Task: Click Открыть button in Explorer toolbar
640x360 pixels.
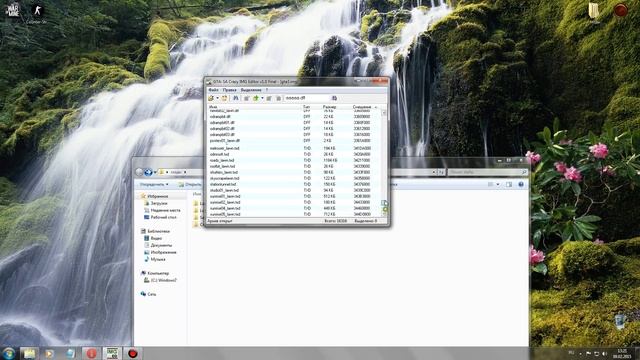Action: coord(190,184)
